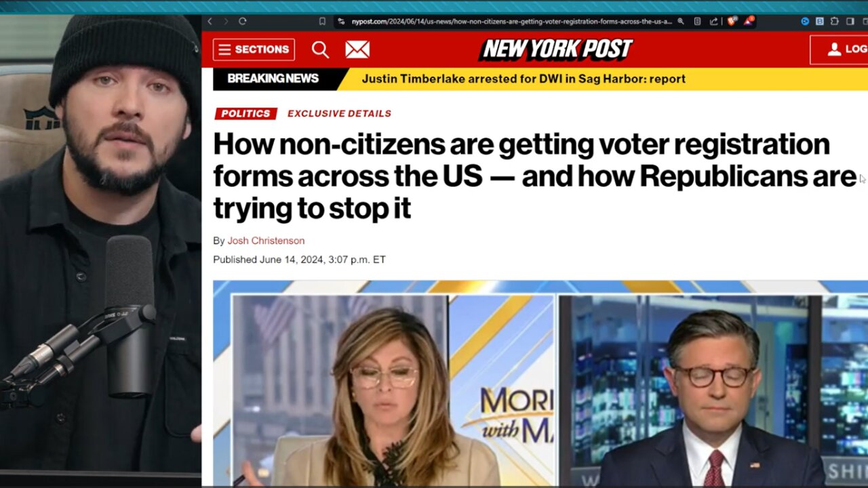Click the browser back arrow

210,22
